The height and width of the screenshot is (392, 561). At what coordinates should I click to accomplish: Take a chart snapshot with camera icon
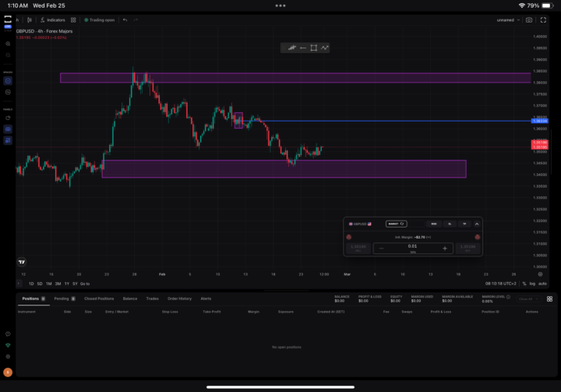(x=529, y=20)
